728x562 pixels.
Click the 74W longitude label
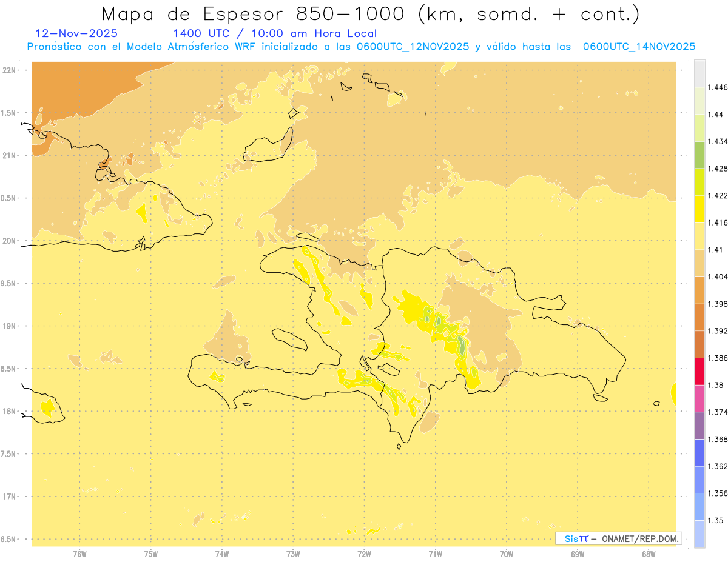[x=221, y=554]
